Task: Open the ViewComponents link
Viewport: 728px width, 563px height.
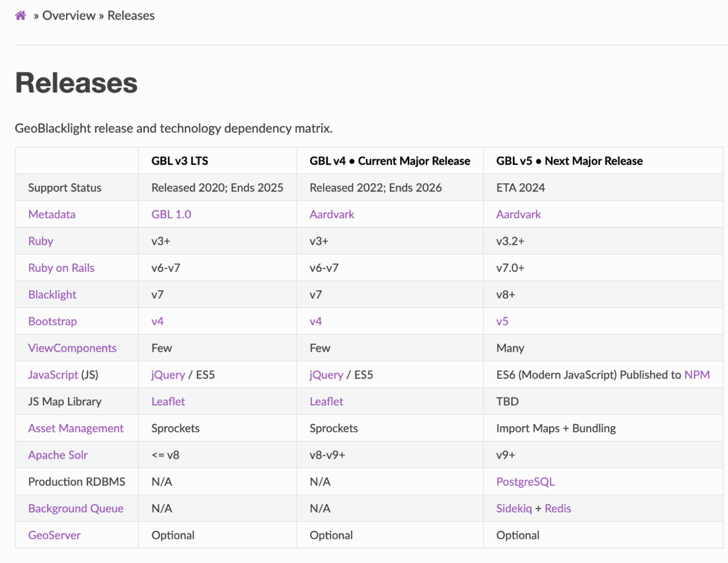Action: point(72,348)
